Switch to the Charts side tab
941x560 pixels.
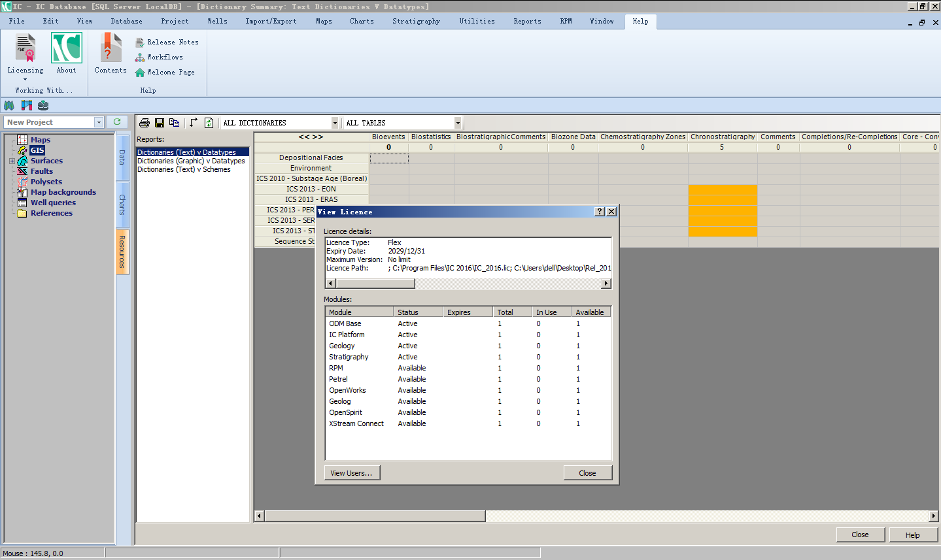(122, 205)
